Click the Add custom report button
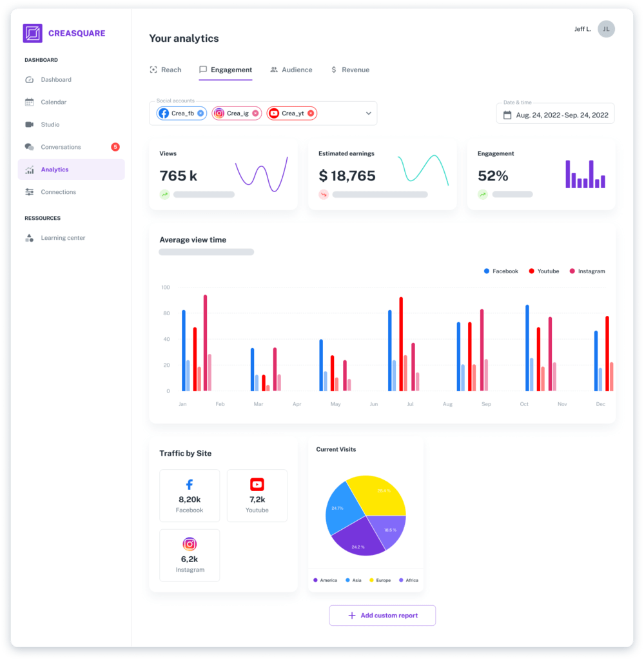Image resolution: width=644 pixels, height=660 pixels. 382,616
